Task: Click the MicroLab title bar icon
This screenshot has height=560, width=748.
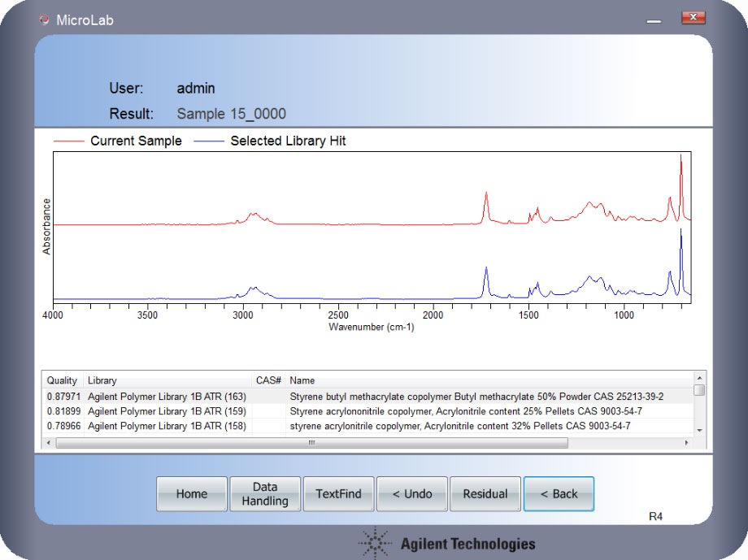Action: pos(44,20)
